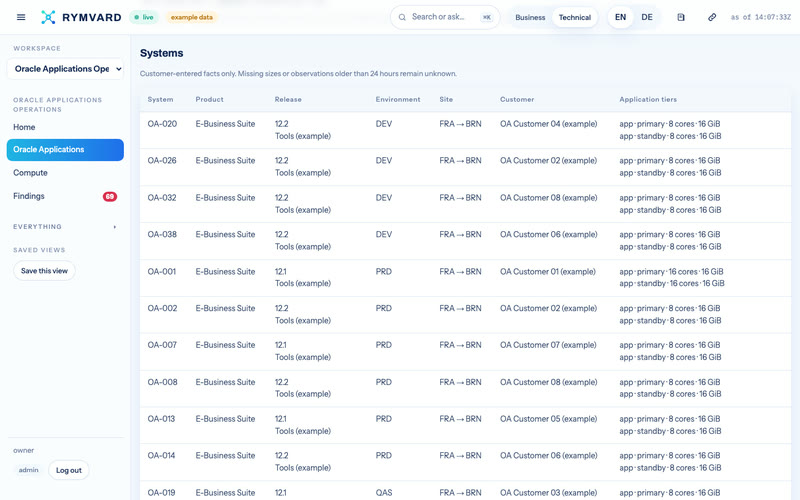Screen dimensions: 800x500
Task: Click OA Customer 01 (example) cell
Action: pyautogui.click(x=547, y=271)
